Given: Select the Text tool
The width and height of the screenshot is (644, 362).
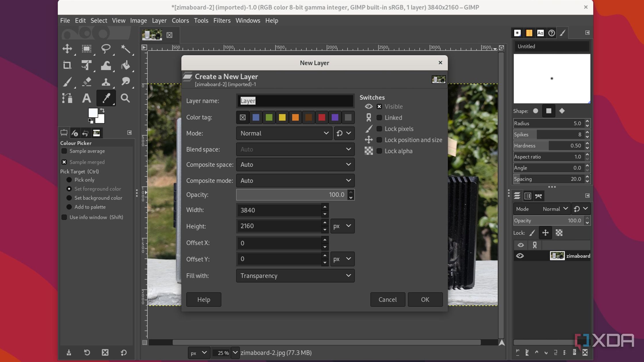Looking at the screenshot, I should pos(87,98).
